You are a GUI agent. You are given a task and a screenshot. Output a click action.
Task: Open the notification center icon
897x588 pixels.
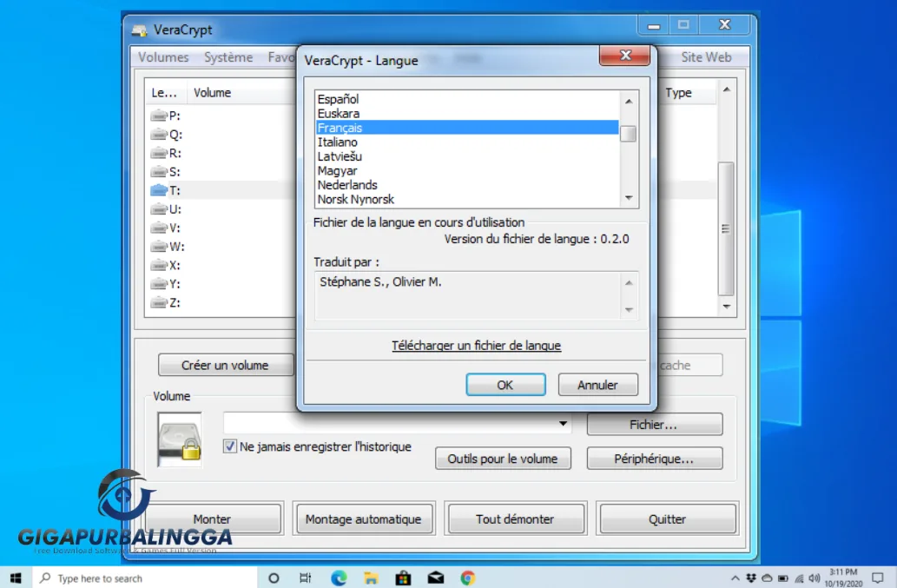pos(878,578)
